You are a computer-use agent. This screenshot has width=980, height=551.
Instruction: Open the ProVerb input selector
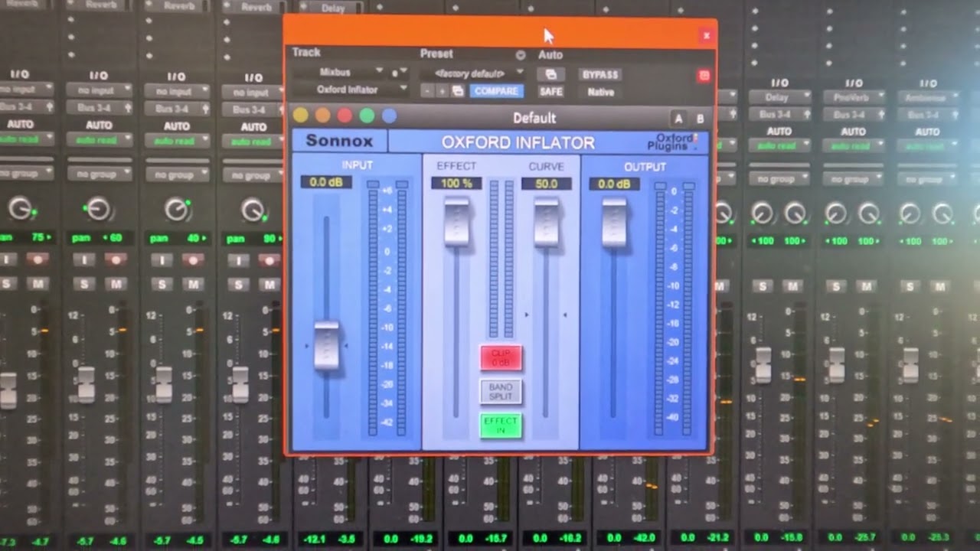coord(854,97)
